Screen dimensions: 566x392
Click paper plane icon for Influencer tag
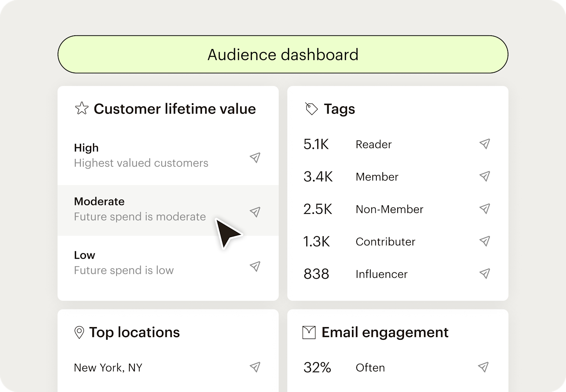coord(484,273)
